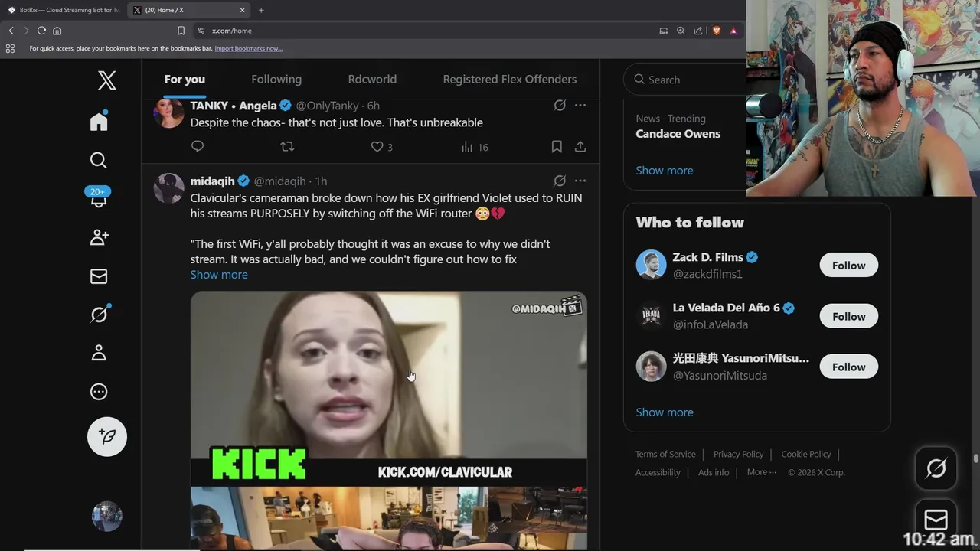Follow YasunoriMitsuda
The width and height of the screenshot is (980, 551).
tap(848, 367)
